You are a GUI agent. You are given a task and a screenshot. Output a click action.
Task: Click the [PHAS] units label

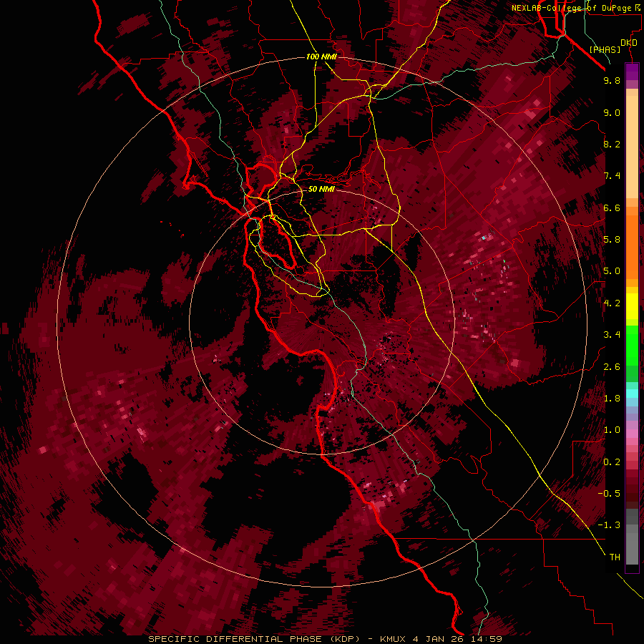point(605,49)
